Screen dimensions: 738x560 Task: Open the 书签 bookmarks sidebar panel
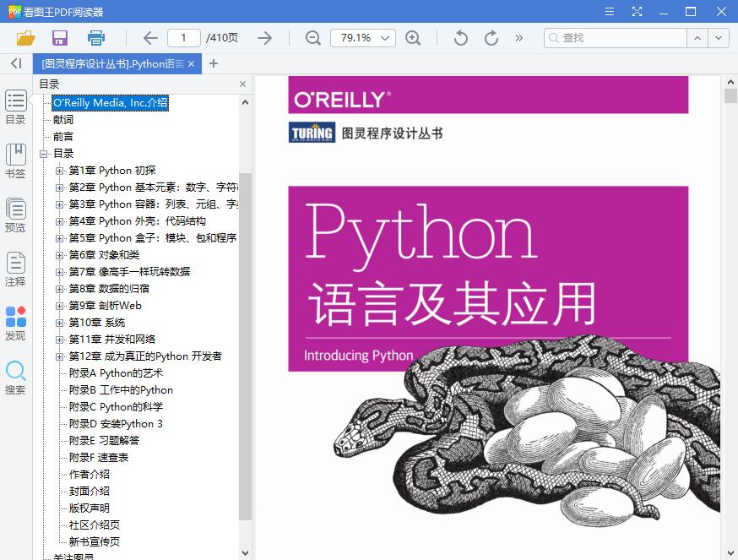[x=15, y=161]
